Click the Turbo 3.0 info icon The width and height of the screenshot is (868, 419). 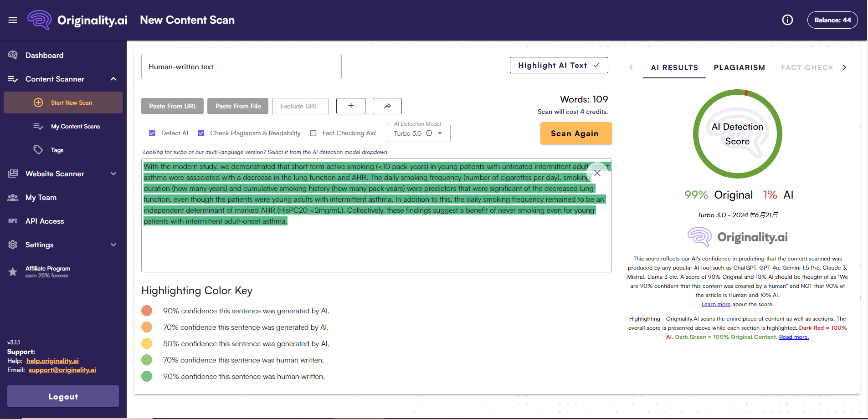[x=429, y=133]
